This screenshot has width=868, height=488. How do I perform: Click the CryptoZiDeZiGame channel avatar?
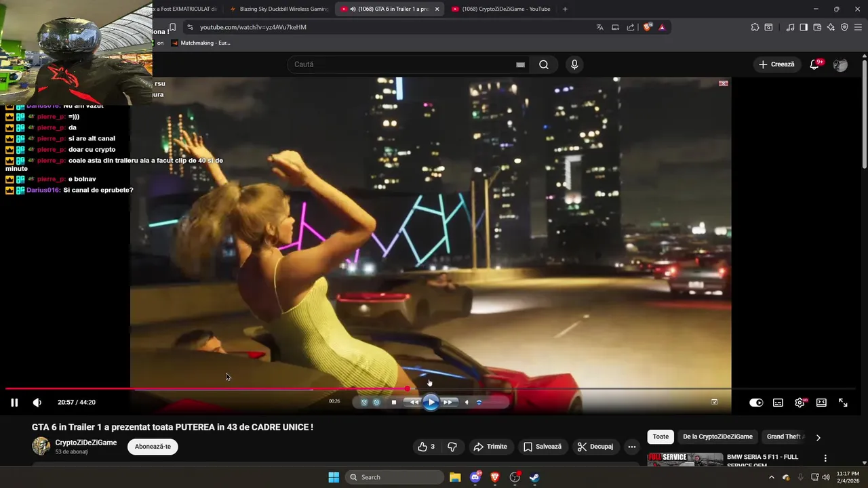click(x=41, y=446)
